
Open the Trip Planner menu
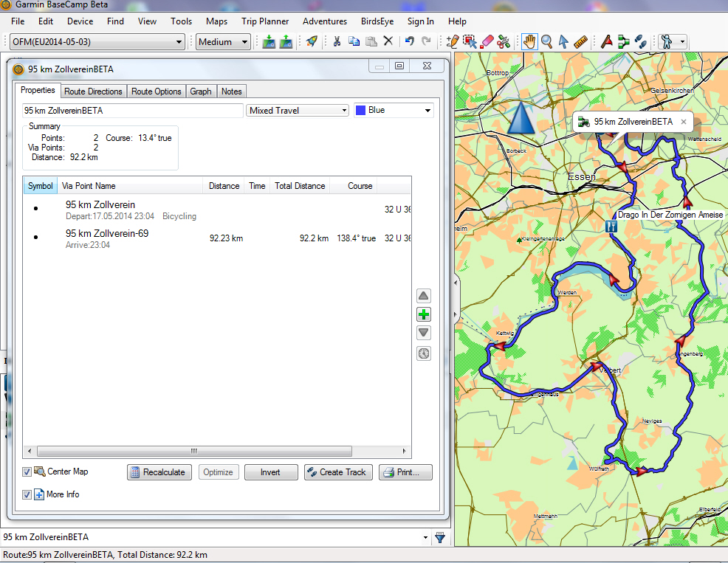[x=265, y=21]
